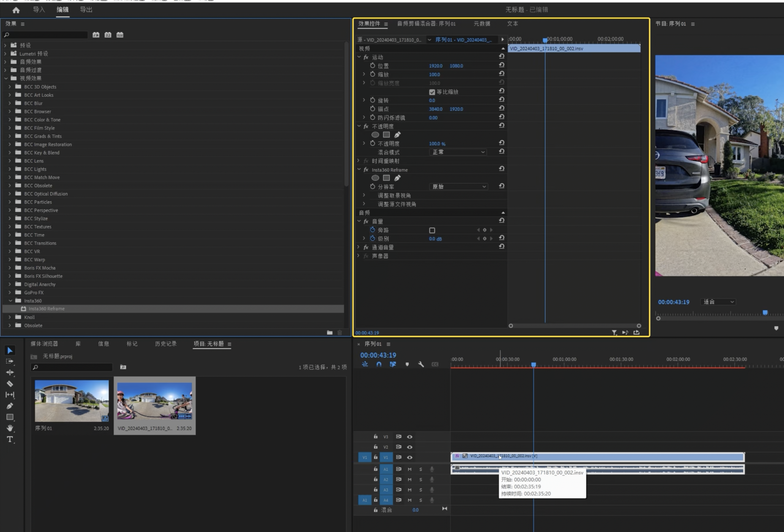
Task: Mute audio track A1
Action: [x=409, y=469]
